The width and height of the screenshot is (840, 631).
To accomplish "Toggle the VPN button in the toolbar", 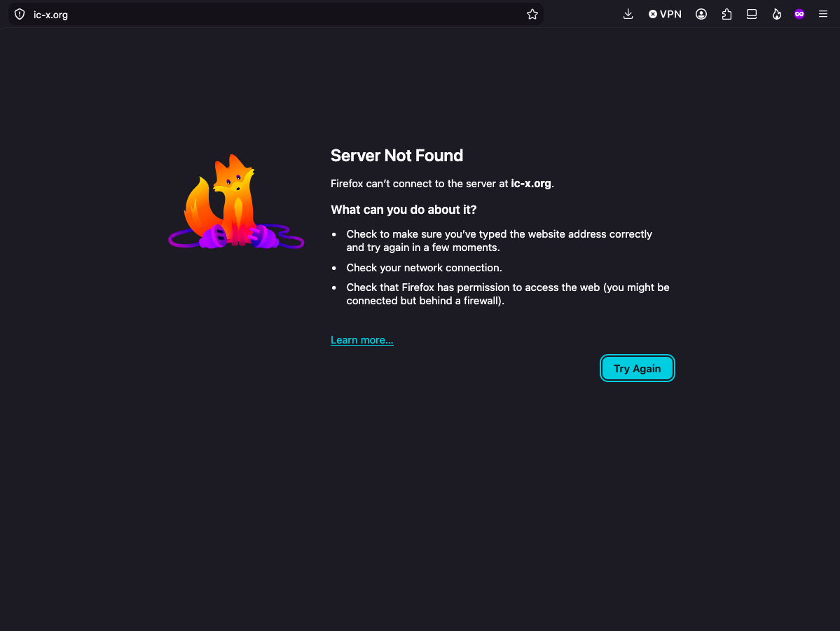I will [665, 15].
